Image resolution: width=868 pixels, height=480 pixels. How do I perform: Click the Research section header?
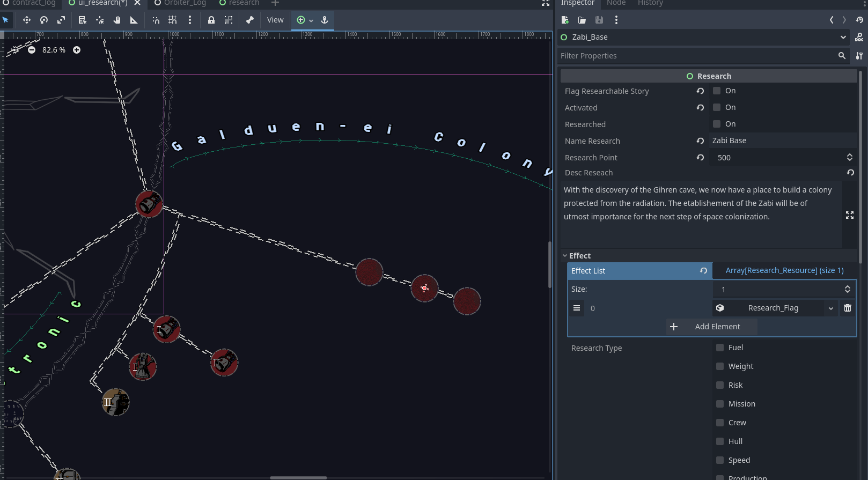click(x=709, y=76)
